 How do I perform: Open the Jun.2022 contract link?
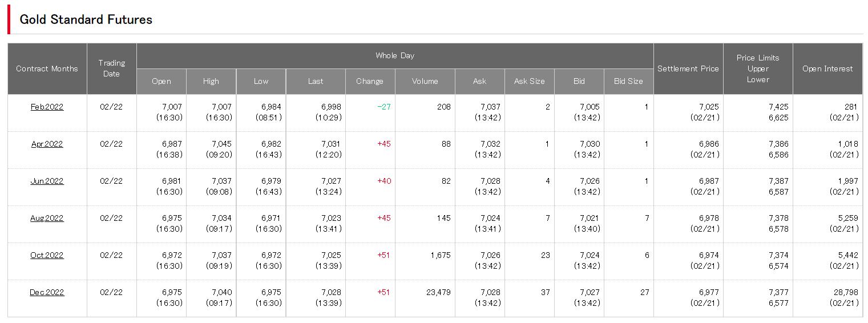coord(47,181)
